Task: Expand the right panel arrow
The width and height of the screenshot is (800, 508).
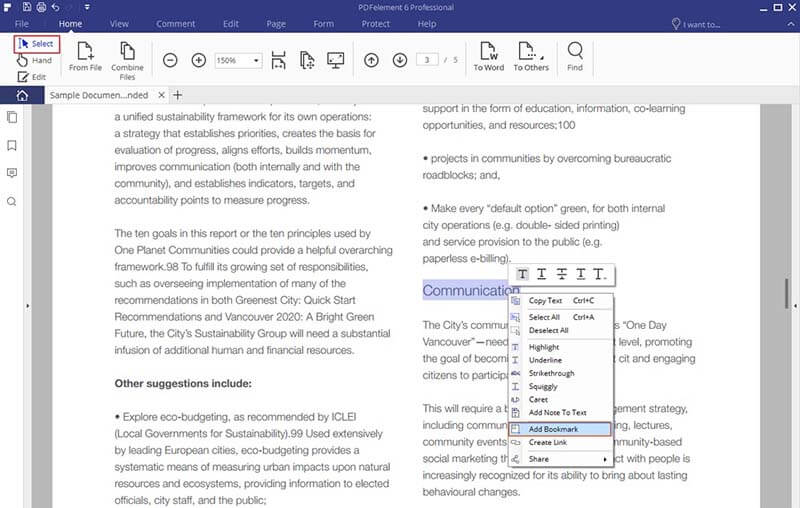Action: 795,306
